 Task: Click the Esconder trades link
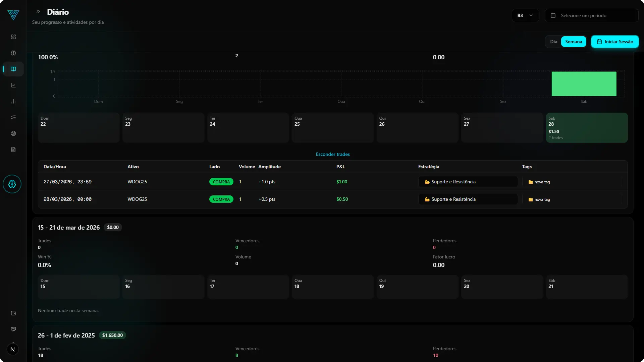pyautogui.click(x=332, y=154)
